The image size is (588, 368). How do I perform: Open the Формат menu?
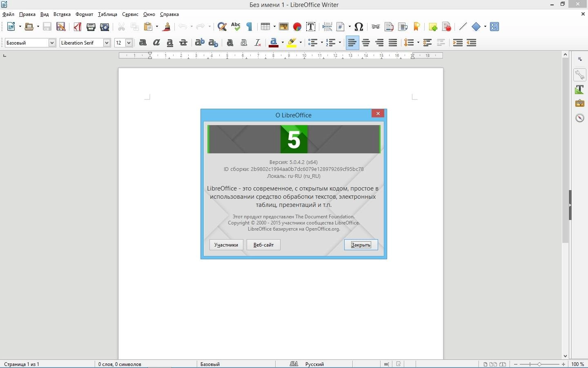tap(84, 14)
